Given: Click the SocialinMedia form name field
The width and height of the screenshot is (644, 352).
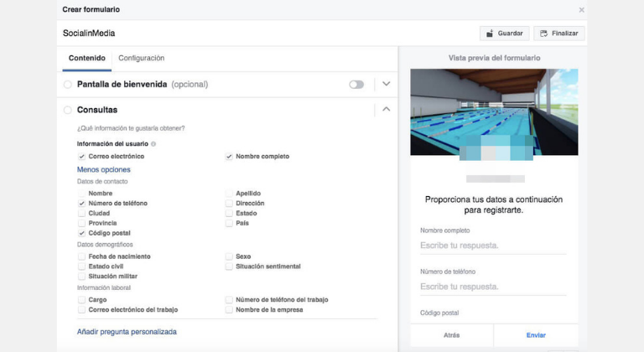Looking at the screenshot, I should tap(89, 34).
